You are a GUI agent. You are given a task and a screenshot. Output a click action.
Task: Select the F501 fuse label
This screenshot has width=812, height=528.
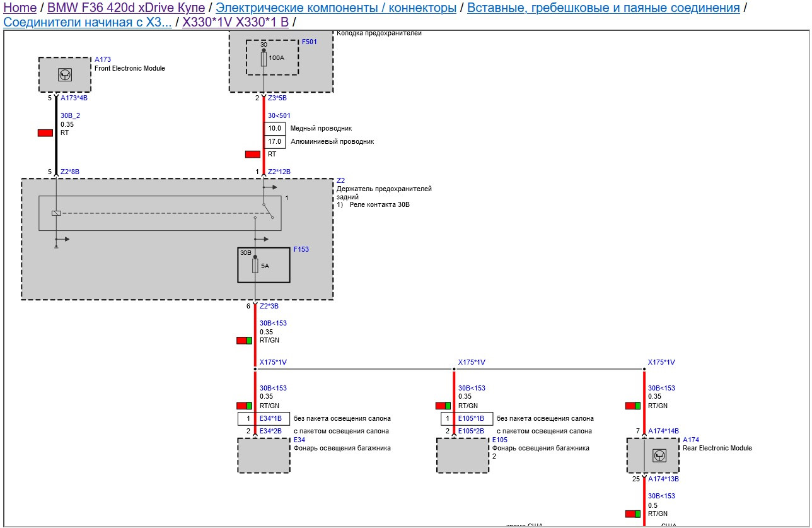(x=310, y=42)
